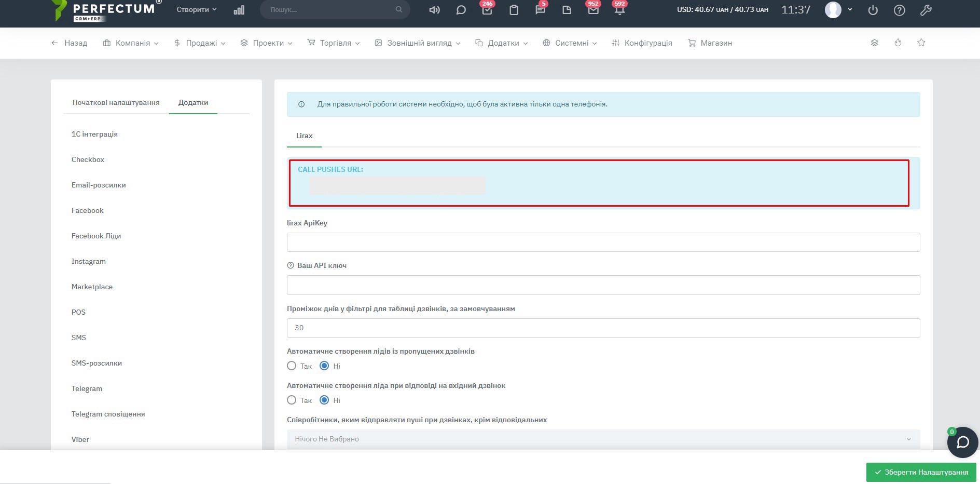
Task: Click the info icon in the telephony notice
Action: pyautogui.click(x=301, y=104)
